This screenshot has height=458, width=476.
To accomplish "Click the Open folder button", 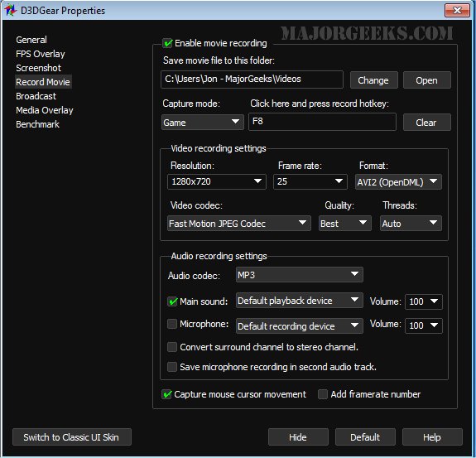I will coord(427,80).
